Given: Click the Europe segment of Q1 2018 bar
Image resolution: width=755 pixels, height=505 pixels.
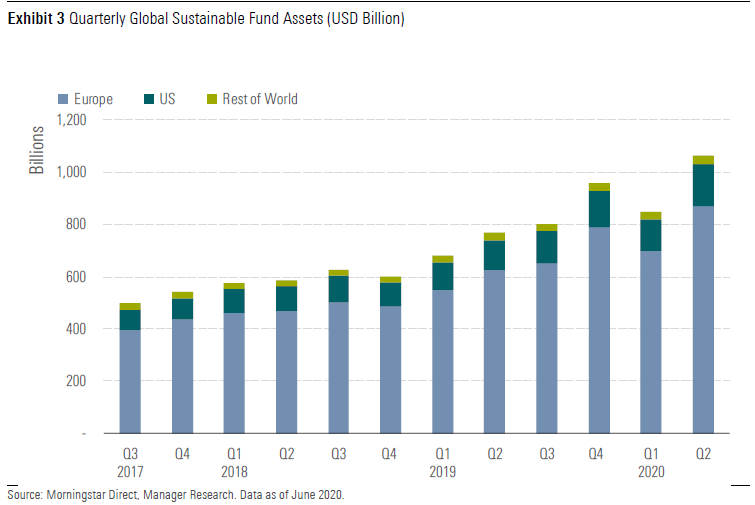Looking at the screenshot, I should point(234,372).
